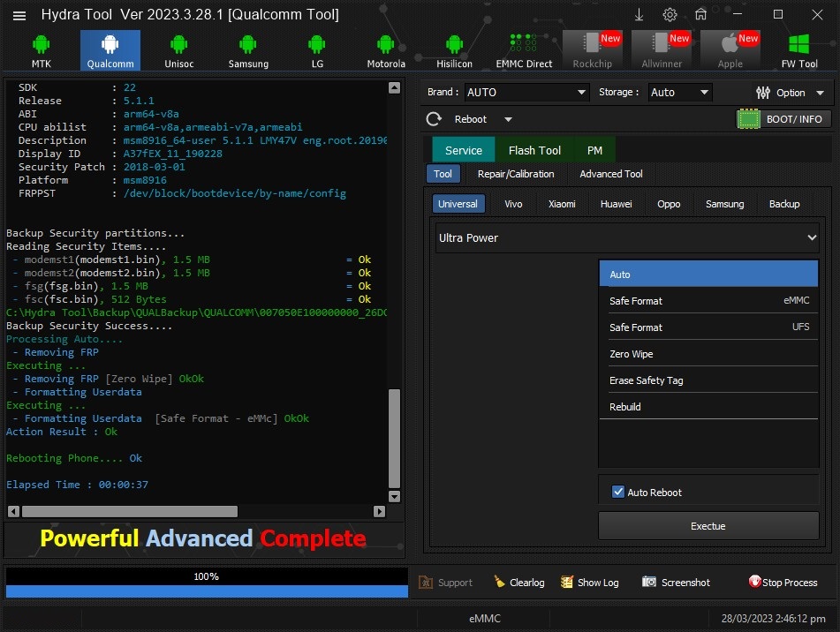This screenshot has height=632, width=840.
Task: Switch to the PM tab
Action: [x=594, y=150]
